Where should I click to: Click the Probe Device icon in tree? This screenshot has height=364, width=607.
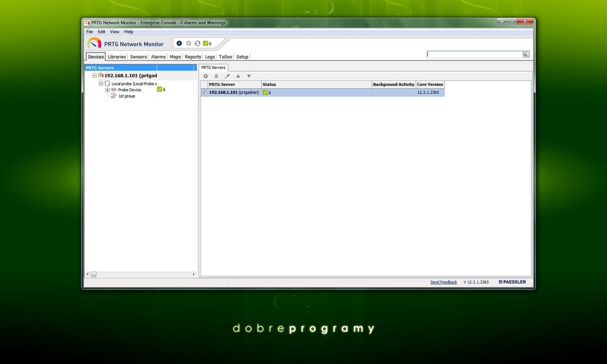click(114, 90)
